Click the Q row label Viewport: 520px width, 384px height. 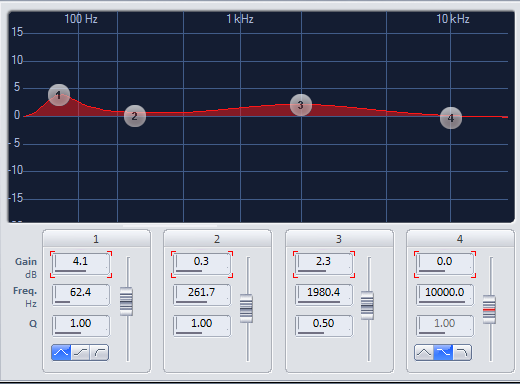point(33,324)
